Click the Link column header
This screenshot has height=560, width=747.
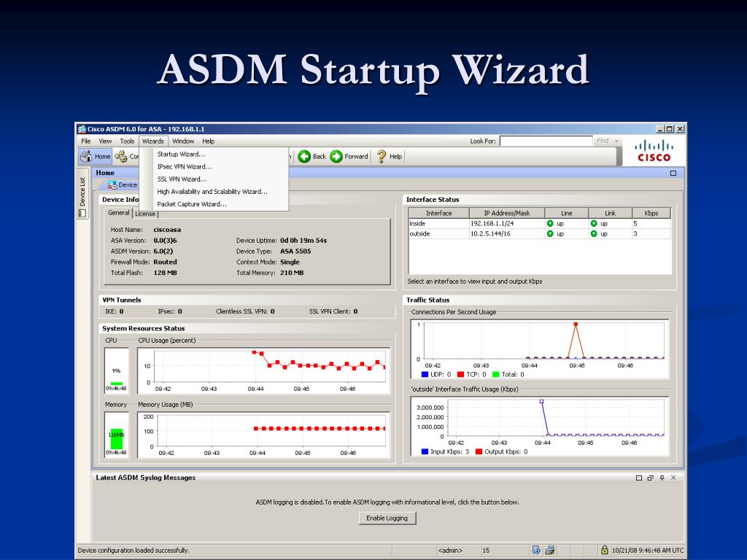click(x=611, y=213)
